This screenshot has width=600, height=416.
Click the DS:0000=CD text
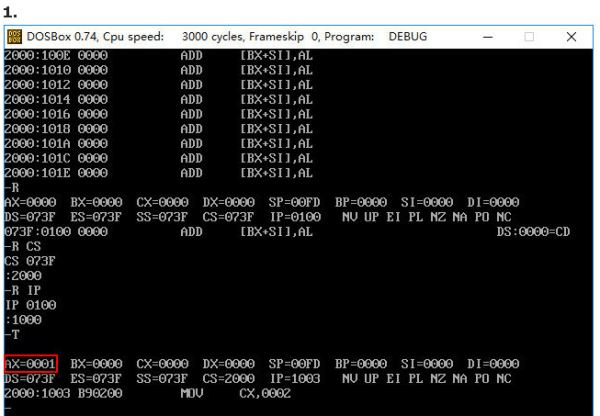pyautogui.click(x=533, y=232)
